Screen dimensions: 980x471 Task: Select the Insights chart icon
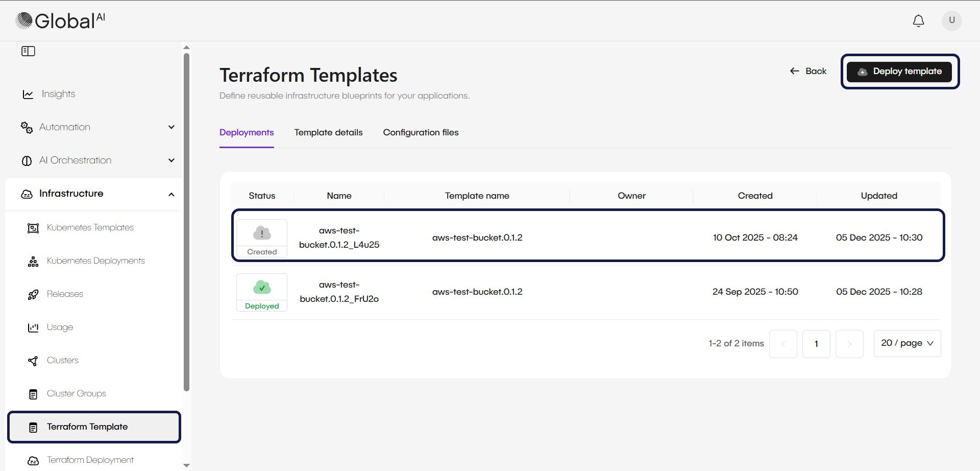click(27, 94)
